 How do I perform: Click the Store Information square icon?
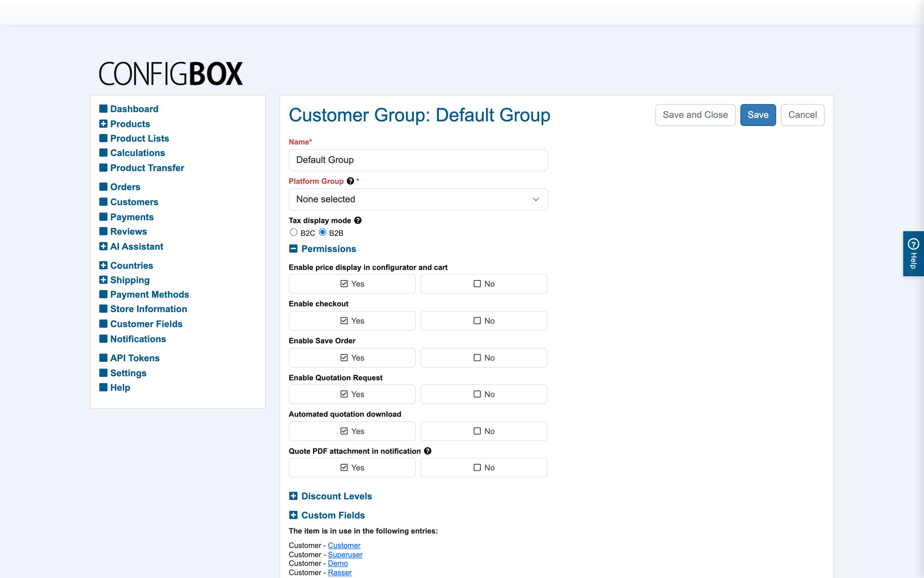click(x=103, y=308)
